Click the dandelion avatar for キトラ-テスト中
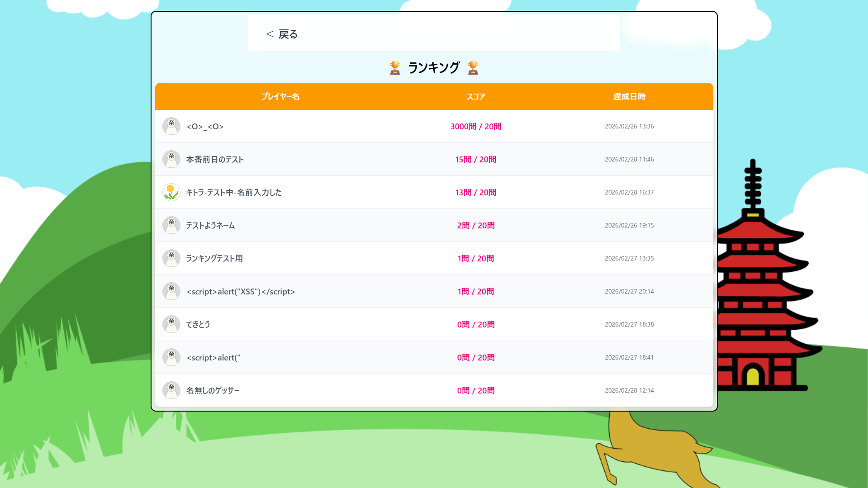Viewport: 868px width, 488px height. [171, 193]
